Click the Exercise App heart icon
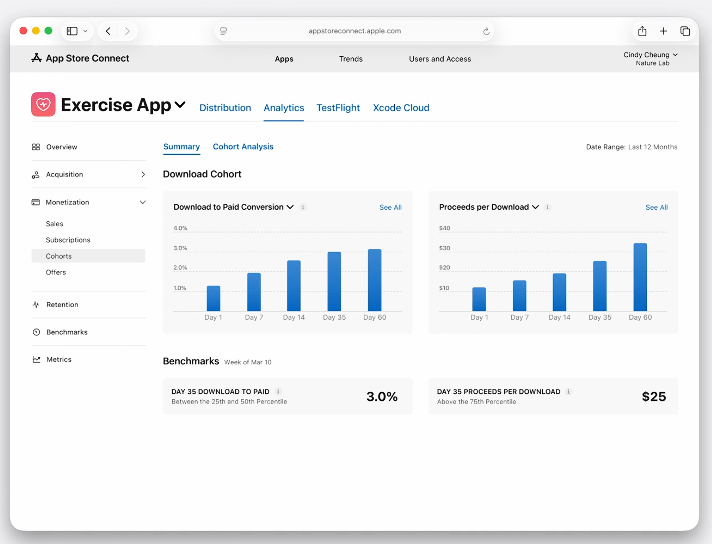 tap(43, 104)
